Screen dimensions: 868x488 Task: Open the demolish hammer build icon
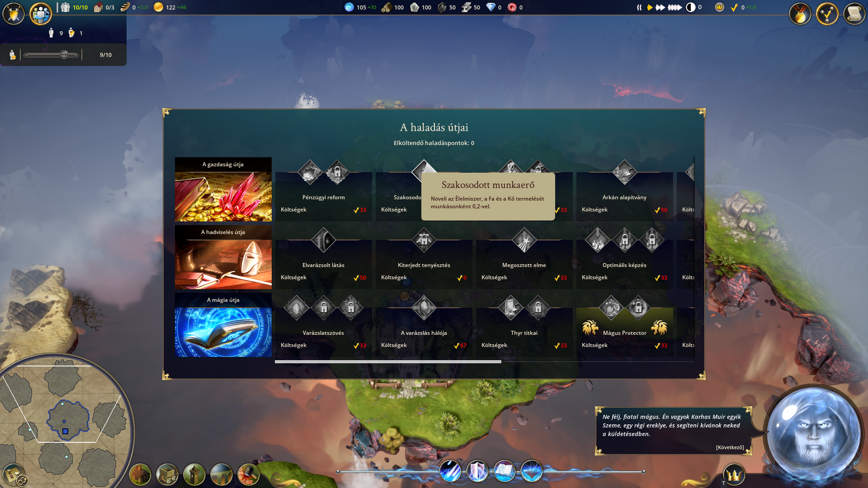tap(248, 474)
